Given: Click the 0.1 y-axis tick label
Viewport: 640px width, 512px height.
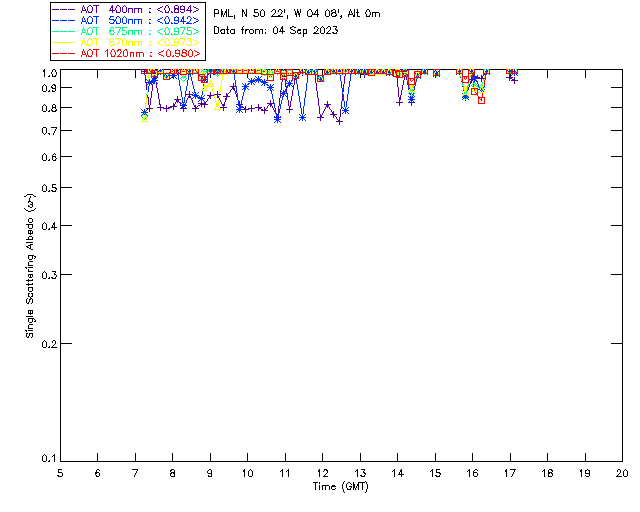Looking at the screenshot, I should point(49,459).
